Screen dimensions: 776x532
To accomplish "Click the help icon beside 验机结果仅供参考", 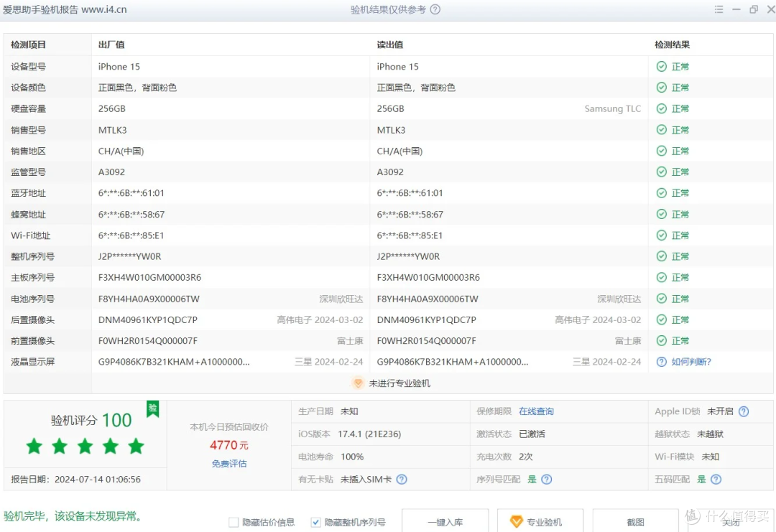I will pos(435,9).
